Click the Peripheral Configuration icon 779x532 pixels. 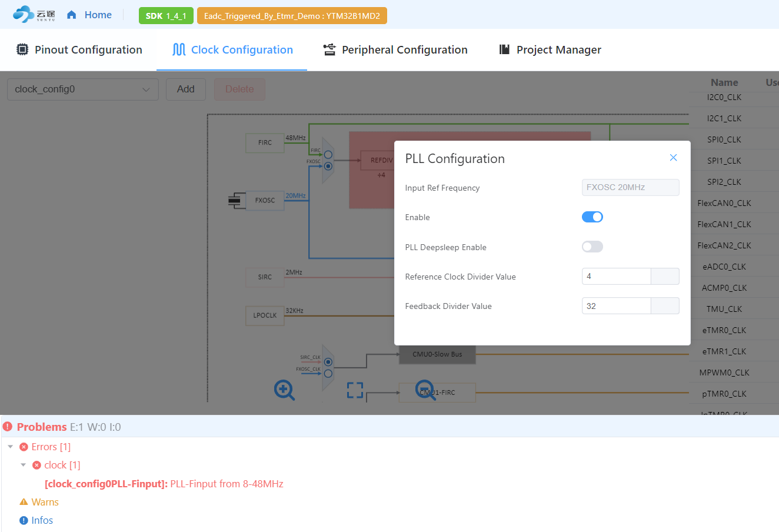point(329,49)
